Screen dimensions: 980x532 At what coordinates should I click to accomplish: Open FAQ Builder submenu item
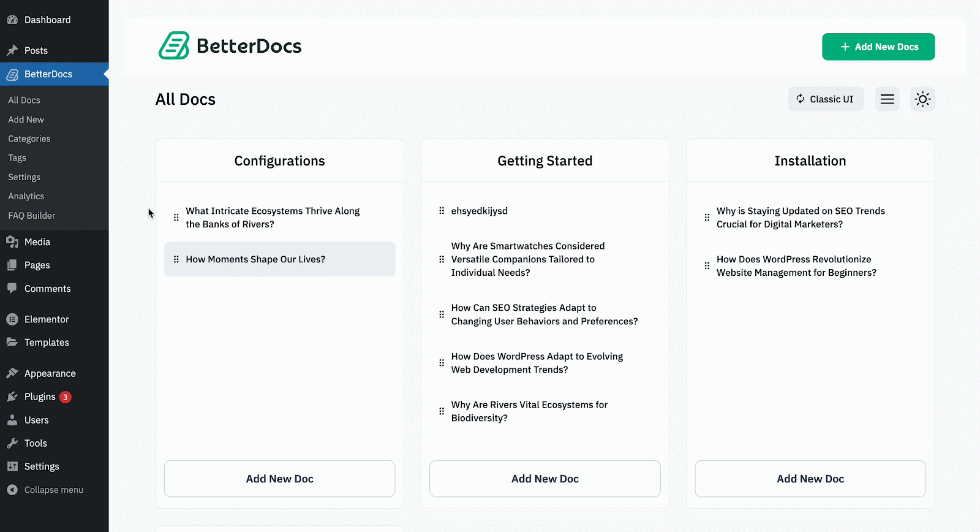32,216
